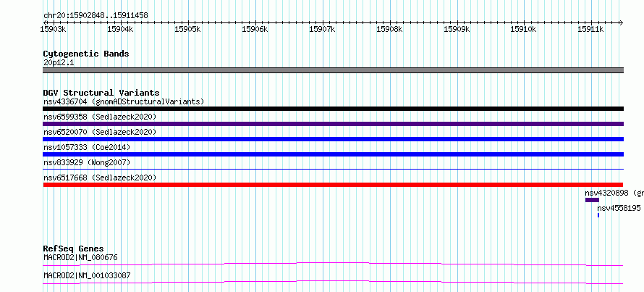The width and height of the screenshot is (644, 292).
Task: Click the gray 20p12.1 cytogenetic band
Action: 333,70
